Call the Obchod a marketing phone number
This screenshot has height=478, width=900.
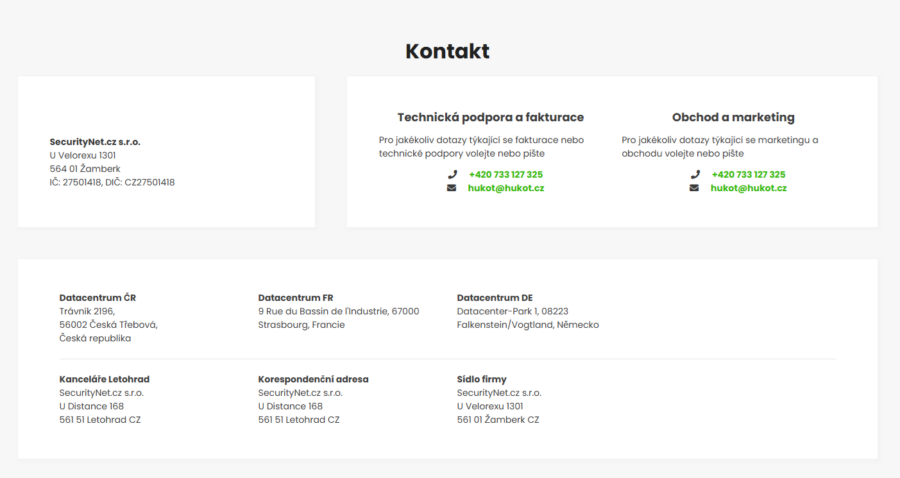pos(748,174)
